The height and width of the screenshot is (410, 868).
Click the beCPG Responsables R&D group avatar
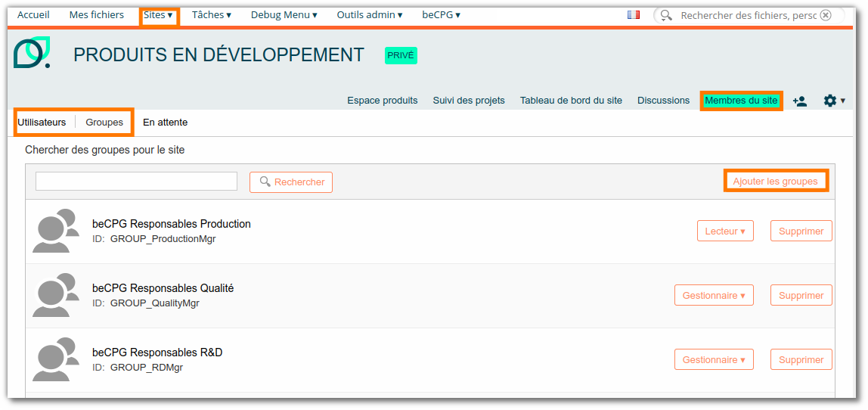point(55,359)
